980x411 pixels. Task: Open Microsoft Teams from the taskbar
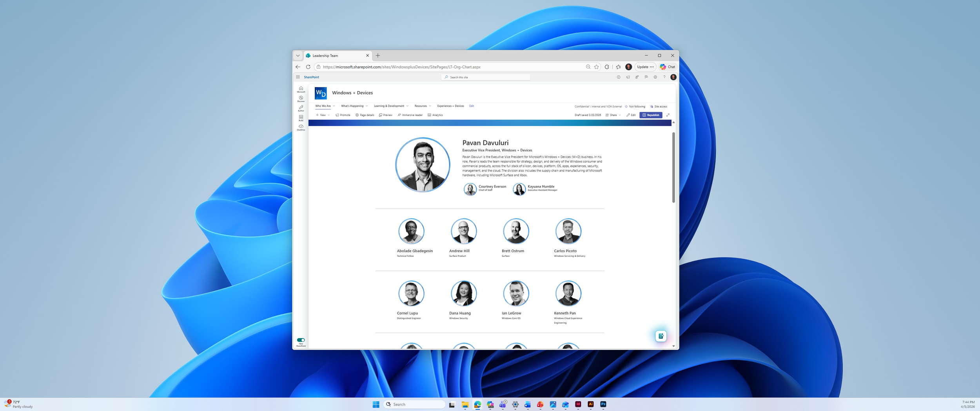[x=503, y=404]
